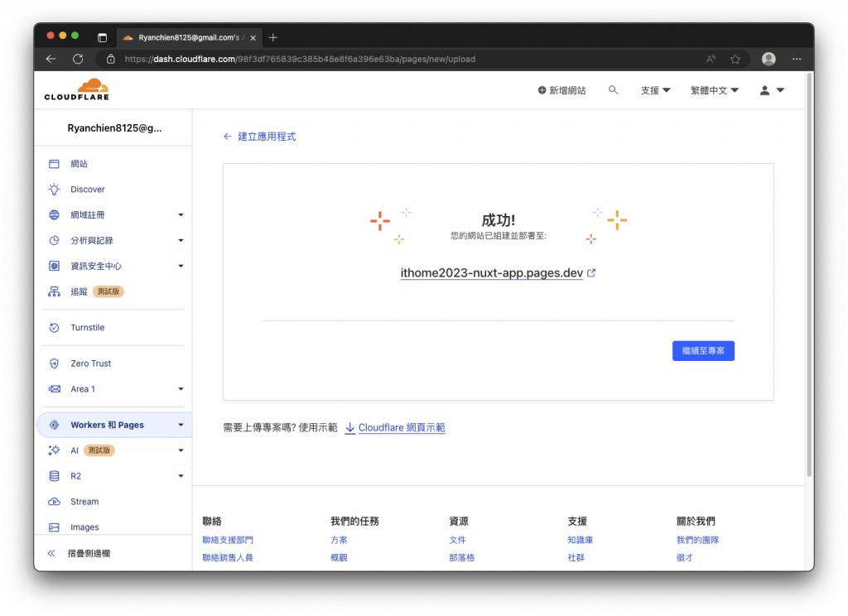Viewport: 848px width, 616px height.
Task: Open browser settings ellipsis menu
Action: [x=797, y=59]
